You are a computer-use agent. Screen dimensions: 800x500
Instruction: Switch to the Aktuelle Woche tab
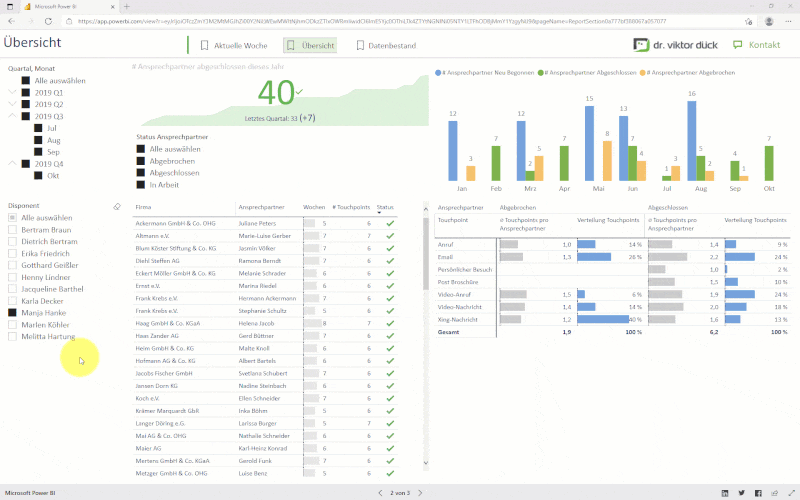coord(234,45)
